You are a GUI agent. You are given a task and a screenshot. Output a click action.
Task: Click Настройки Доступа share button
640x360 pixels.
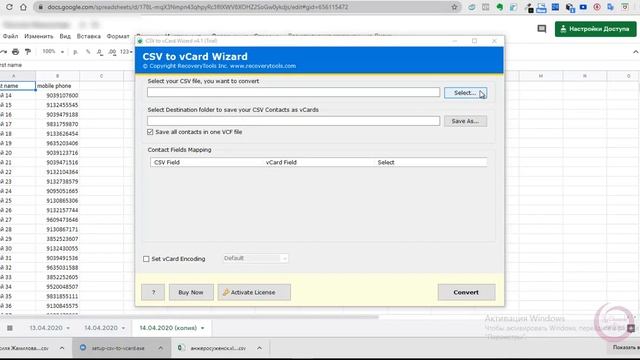point(595,29)
